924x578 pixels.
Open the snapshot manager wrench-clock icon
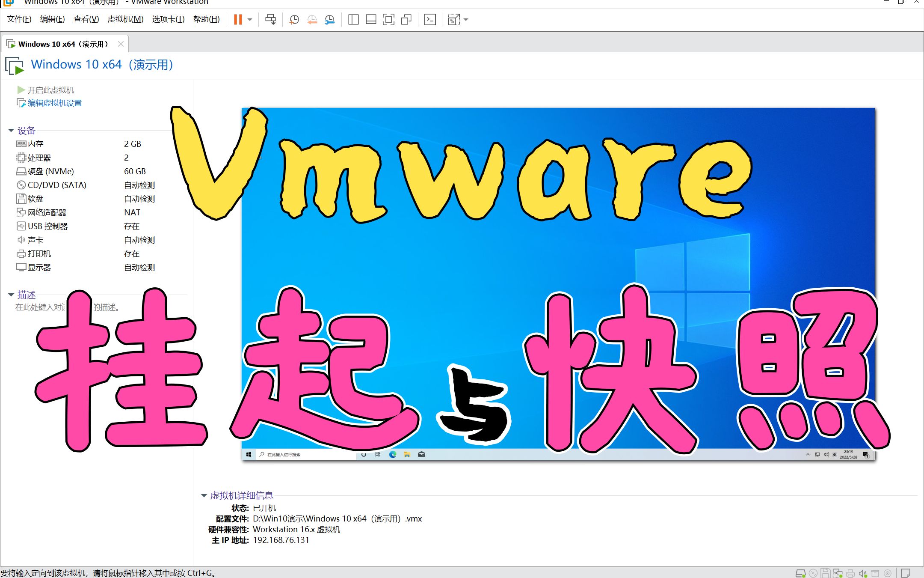click(329, 20)
